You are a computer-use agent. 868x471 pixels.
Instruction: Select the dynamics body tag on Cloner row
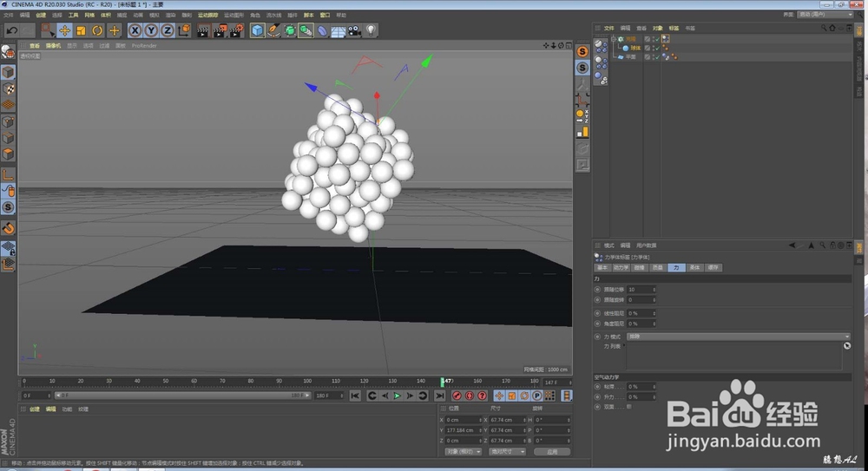coord(666,39)
